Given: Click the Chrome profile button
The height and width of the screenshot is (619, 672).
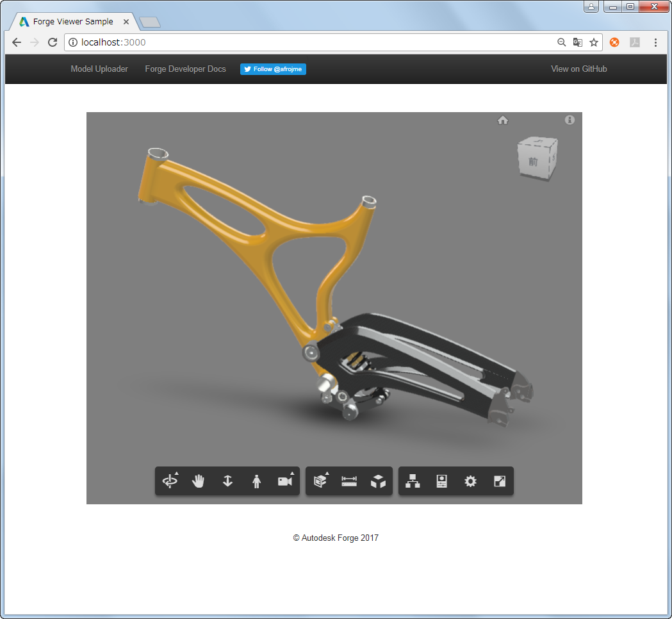Looking at the screenshot, I should 591,6.
